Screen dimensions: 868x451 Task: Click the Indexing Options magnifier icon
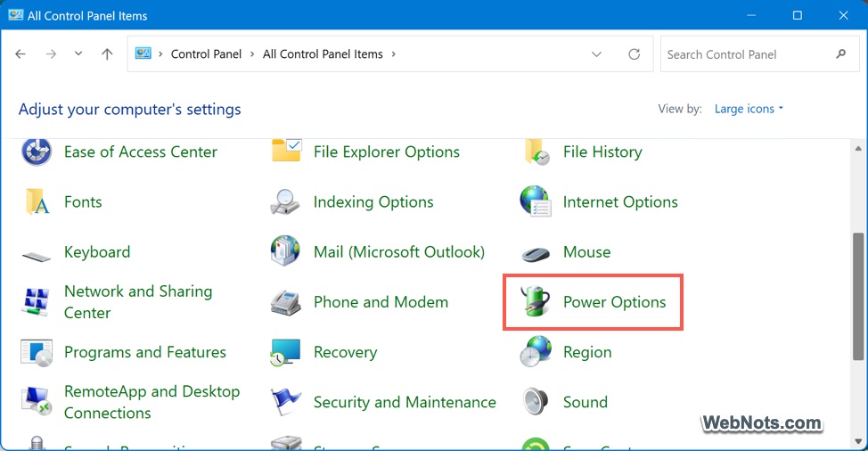coord(285,202)
